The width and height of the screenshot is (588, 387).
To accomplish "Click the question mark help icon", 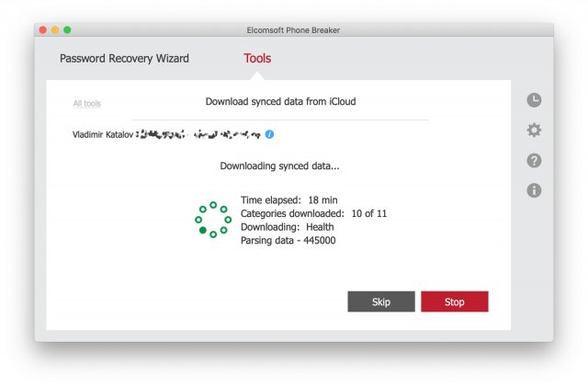I will [534, 161].
